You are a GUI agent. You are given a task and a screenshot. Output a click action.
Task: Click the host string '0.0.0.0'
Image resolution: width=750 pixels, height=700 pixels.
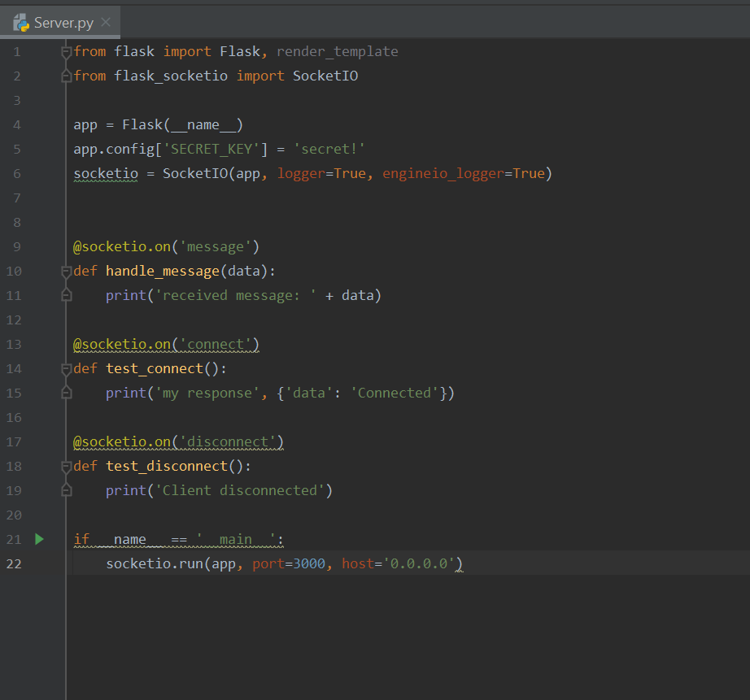click(x=419, y=563)
